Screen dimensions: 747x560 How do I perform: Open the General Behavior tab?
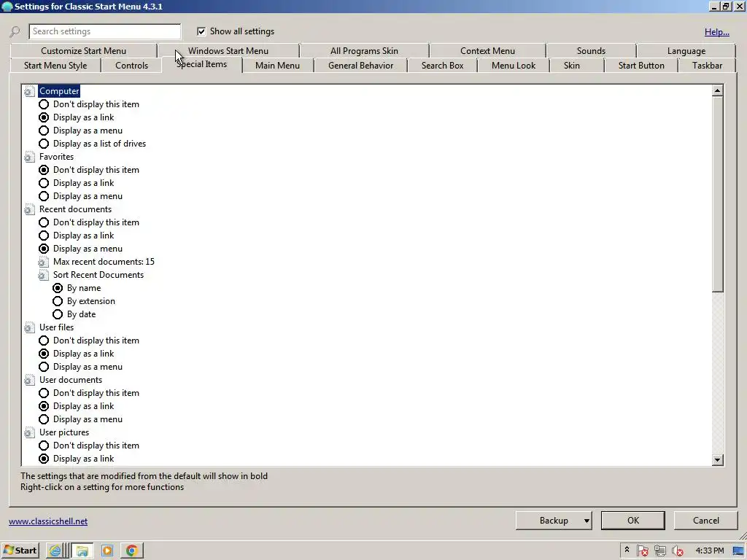tap(360, 66)
